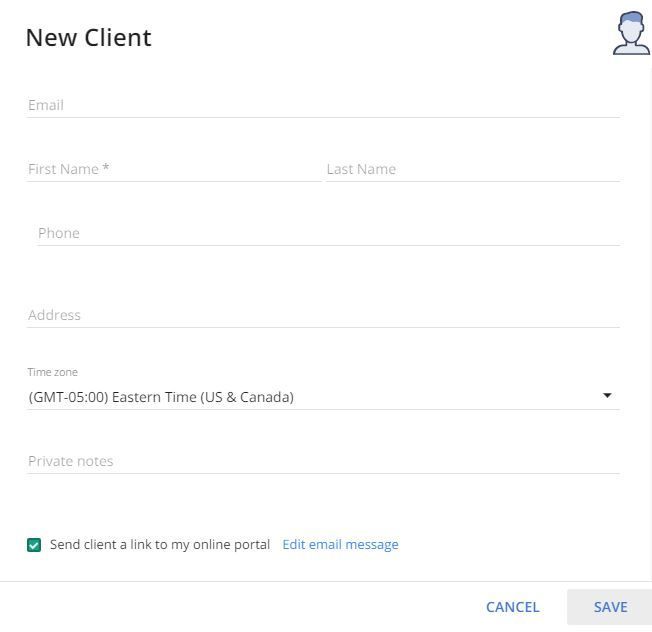Click the blank space left of Phone
The width and height of the screenshot is (652, 632).
32,233
